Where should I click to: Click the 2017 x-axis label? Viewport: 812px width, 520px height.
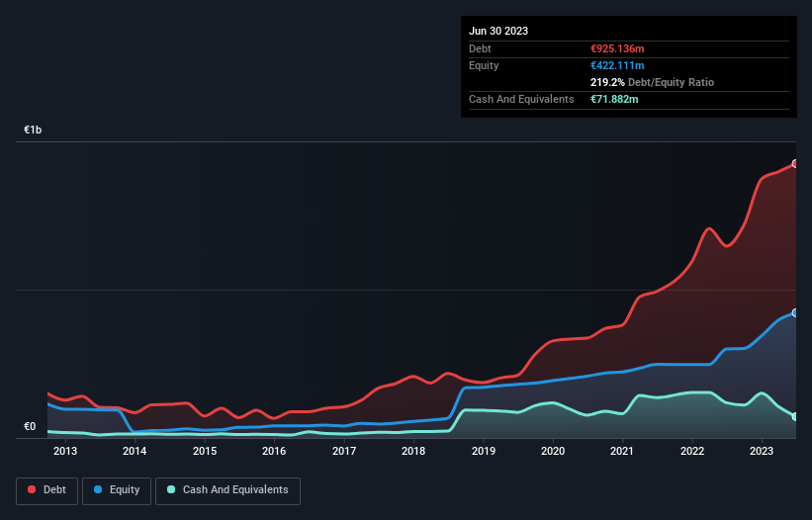click(x=344, y=451)
